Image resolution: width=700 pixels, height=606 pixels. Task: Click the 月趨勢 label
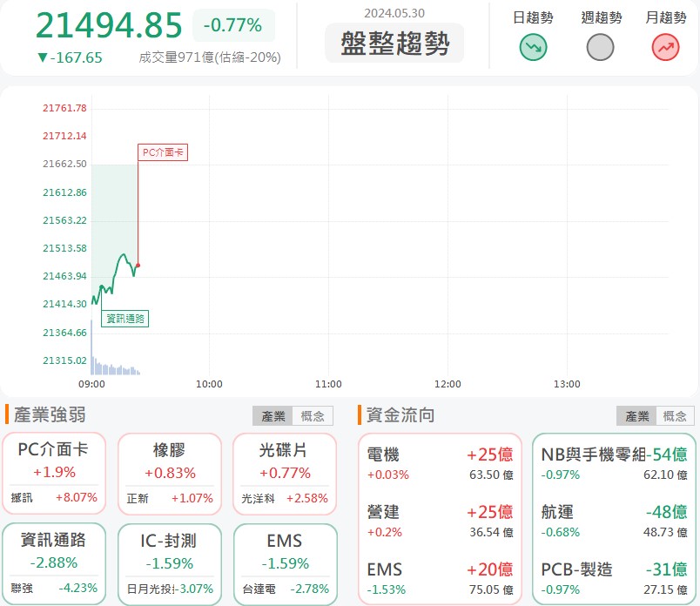[x=666, y=18]
